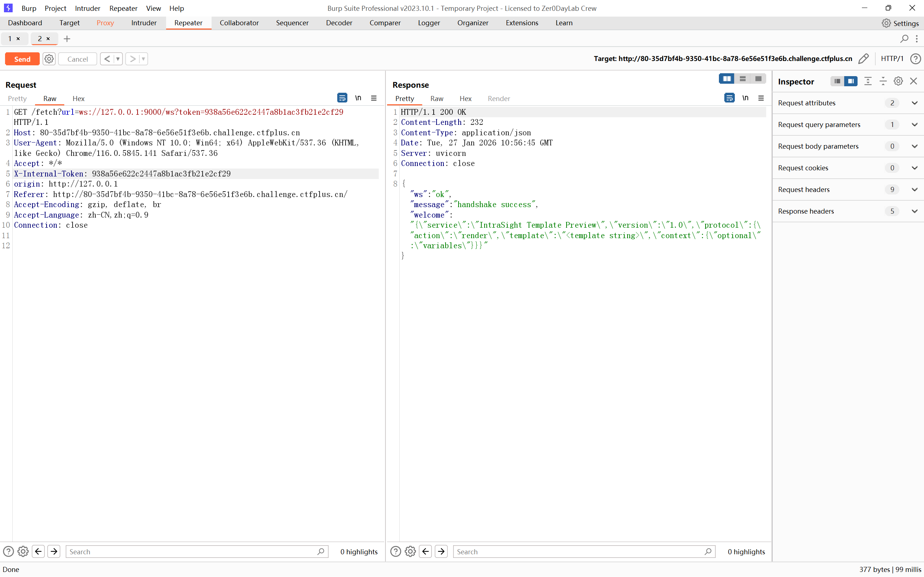924x577 pixels.
Task: Switch to side-by-side layout view
Action: pyautogui.click(x=726, y=79)
